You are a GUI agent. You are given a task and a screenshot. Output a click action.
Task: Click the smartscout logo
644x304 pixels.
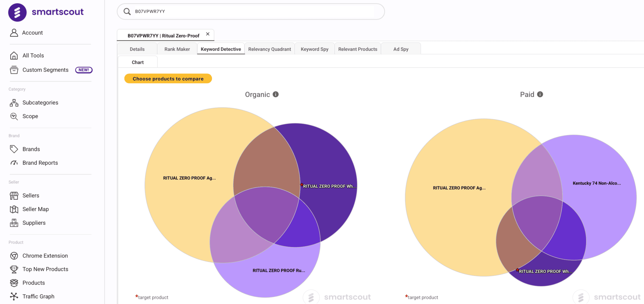coord(46,12)
